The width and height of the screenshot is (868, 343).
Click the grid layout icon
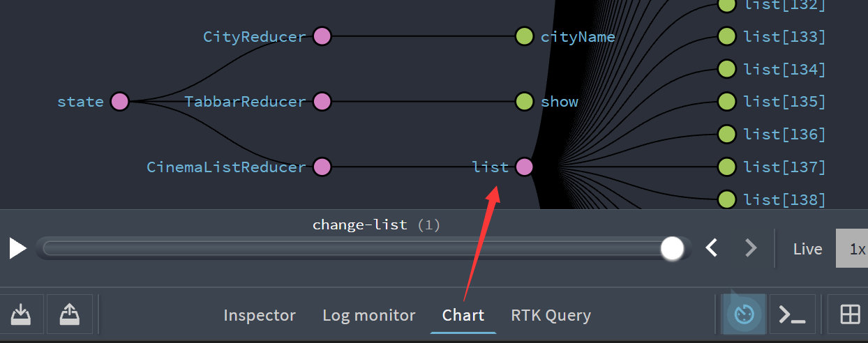coord(850,314)
